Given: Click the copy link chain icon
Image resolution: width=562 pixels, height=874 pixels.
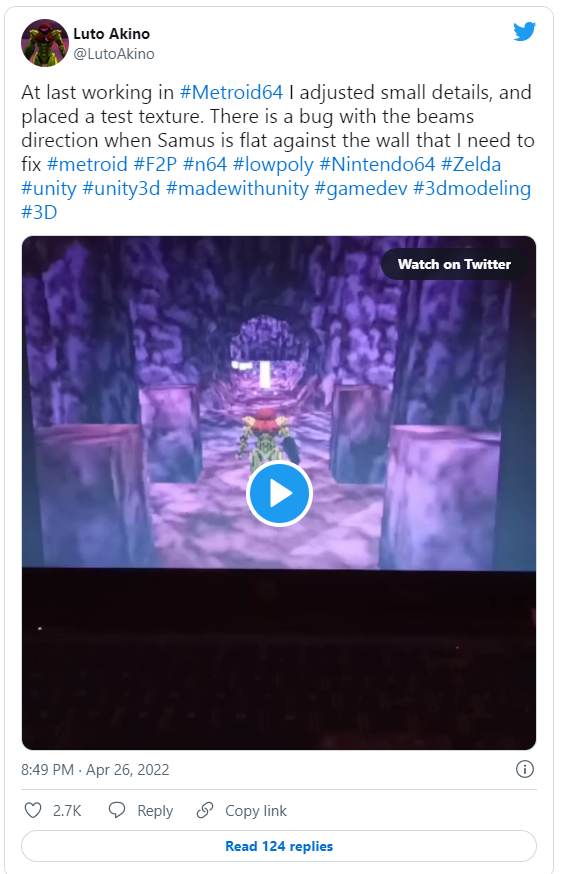Looking at the screenshot, I should click(x=205, y=810).
